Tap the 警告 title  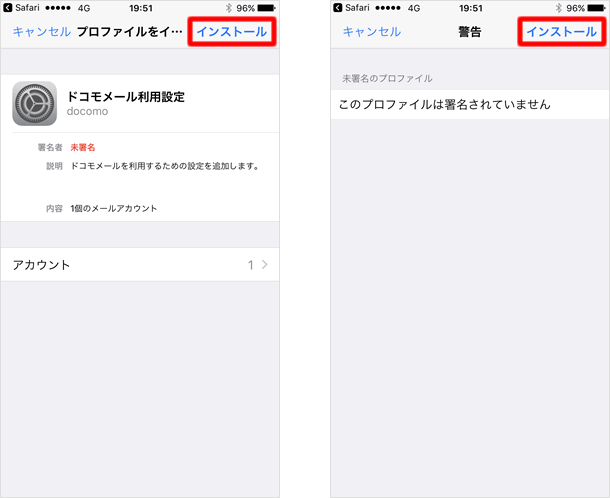tap(470, 32)
